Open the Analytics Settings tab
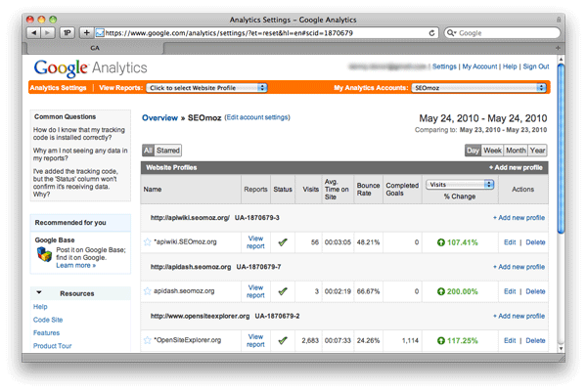 pos(59,88)
